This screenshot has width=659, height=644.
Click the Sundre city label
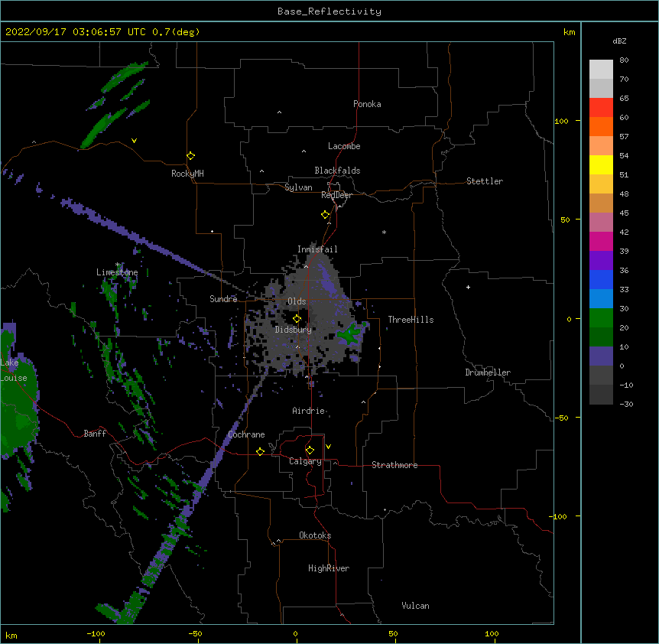[223, 299]
